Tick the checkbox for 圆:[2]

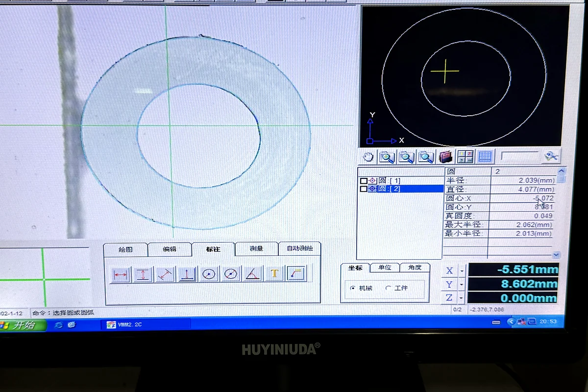(x=364, y=189)
